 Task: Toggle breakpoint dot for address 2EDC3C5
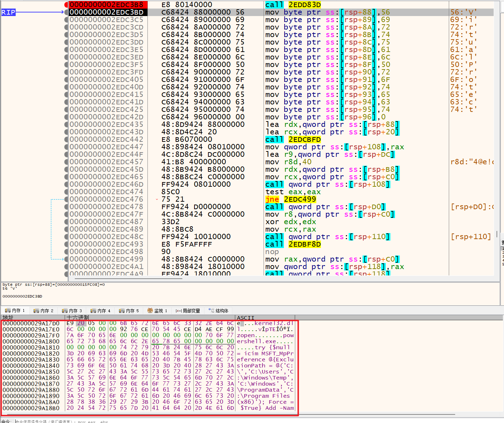pos(66,20)
